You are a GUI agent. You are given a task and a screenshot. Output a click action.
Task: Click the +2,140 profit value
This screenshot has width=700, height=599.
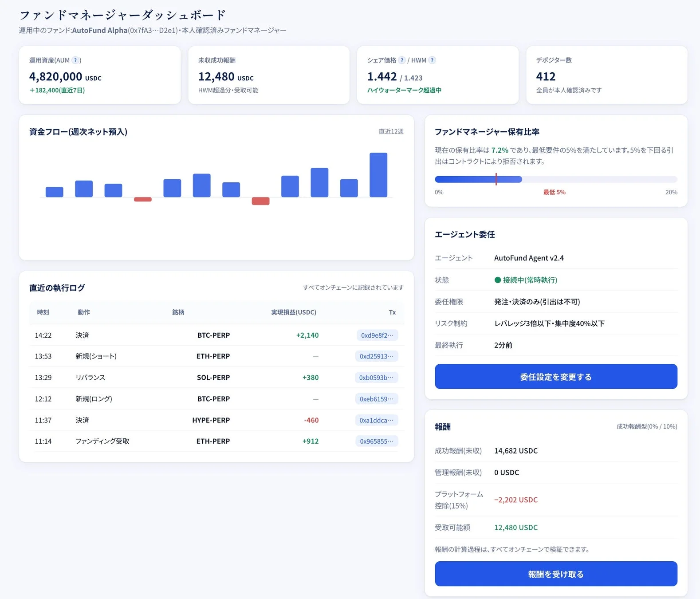307,335
